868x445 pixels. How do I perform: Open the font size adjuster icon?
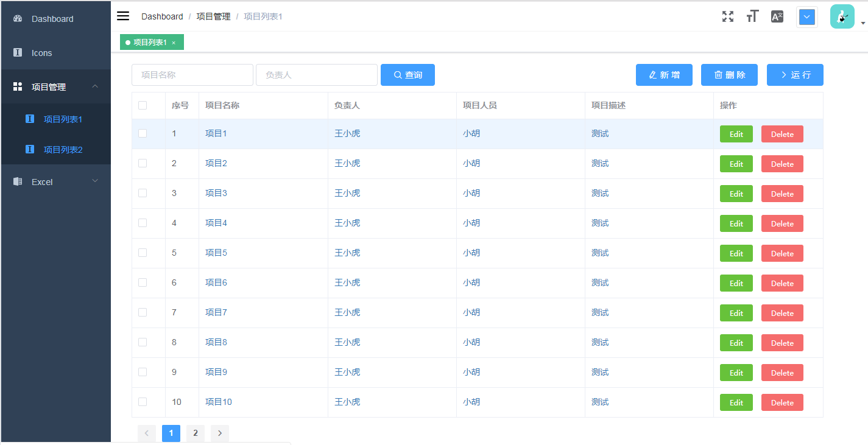pyautogui.click(x=752, y=16)
